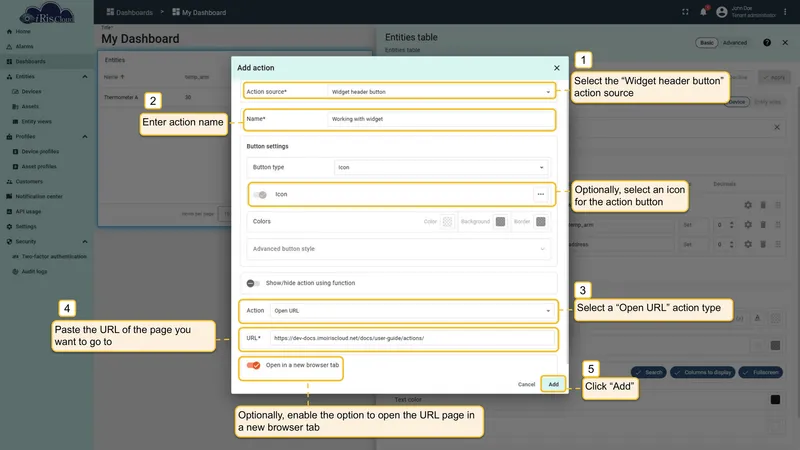This screenshot has height=450, width=800.
Task: Open Entity views in sidebar
Action: (36, 121)
